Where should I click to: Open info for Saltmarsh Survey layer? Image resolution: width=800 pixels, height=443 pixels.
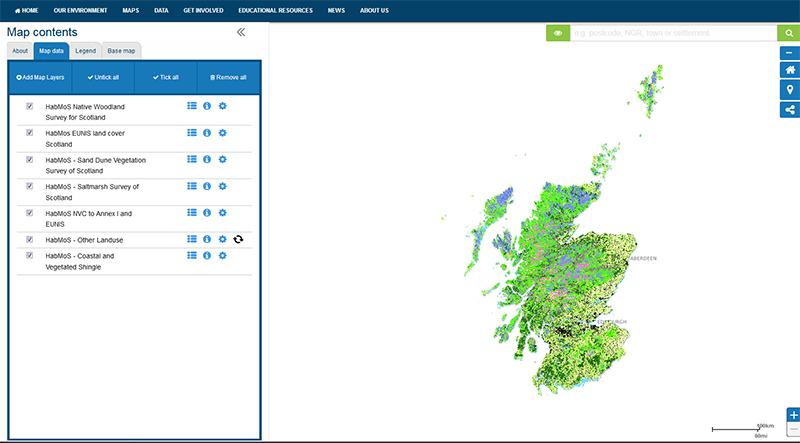207,186
